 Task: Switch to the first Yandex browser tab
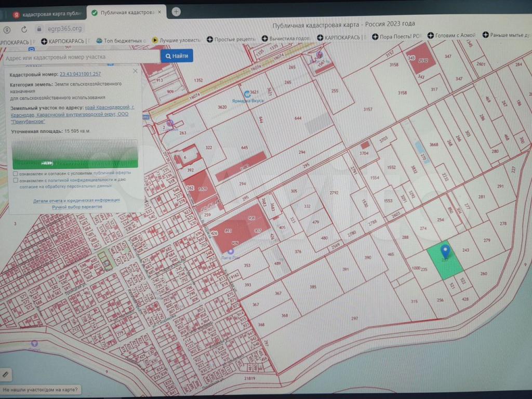[47, 13]
